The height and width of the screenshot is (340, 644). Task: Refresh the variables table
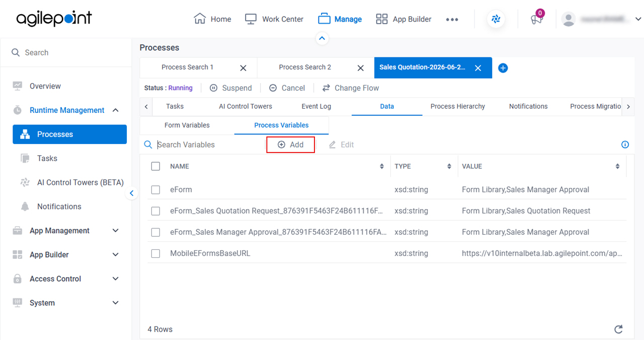click(619, 329)
